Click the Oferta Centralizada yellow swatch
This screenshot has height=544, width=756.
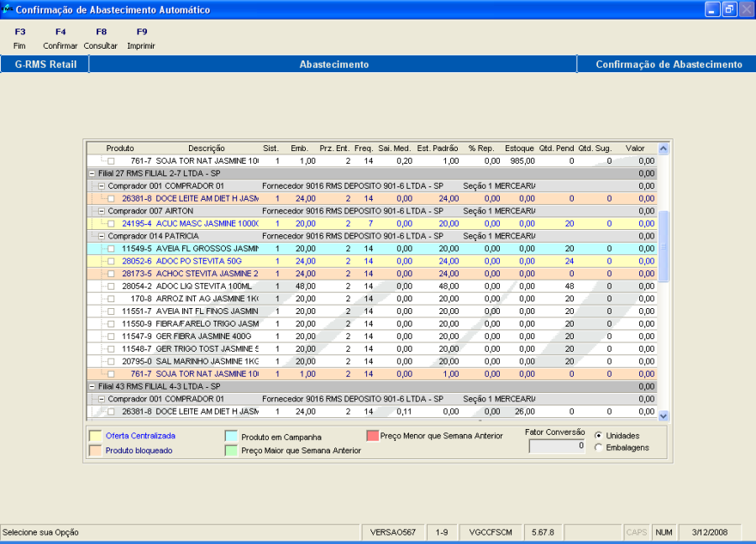(x=96, y=436)
